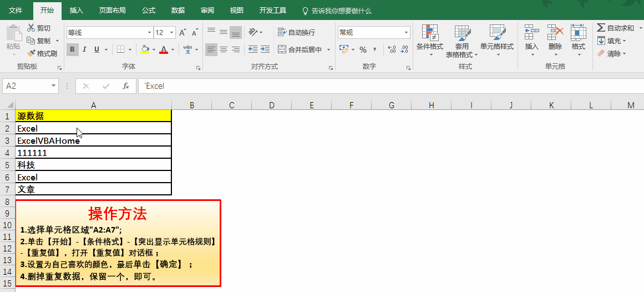Click the Paste clipboard icon
Image resolution: width=644 pixels, height=292 pixels.
(13, 33)
